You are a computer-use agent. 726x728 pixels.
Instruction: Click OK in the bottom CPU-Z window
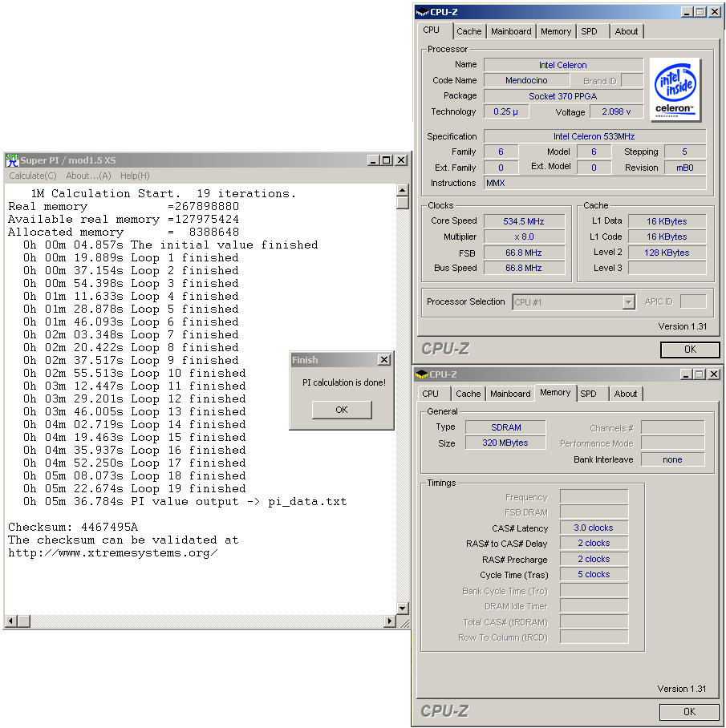(x=689, y=711)
